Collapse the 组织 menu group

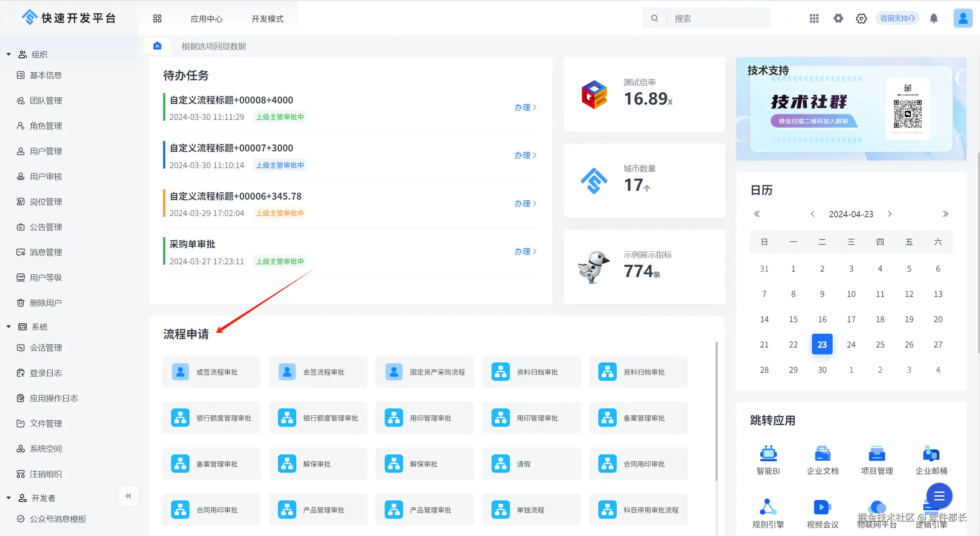coord(8,54)
